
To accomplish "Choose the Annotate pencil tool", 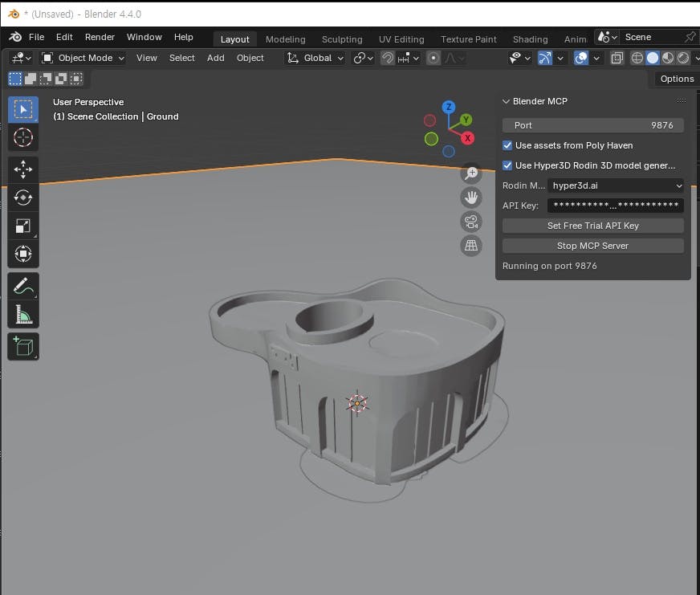I will [23, 286].
